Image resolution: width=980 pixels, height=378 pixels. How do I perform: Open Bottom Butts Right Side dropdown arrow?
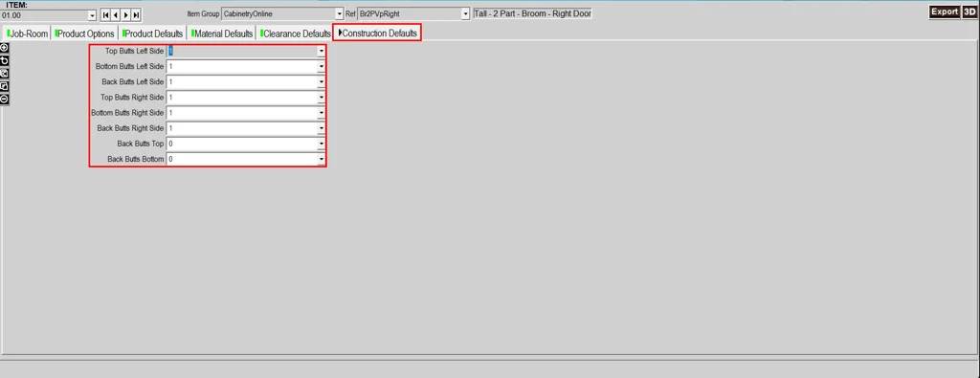pyautogui.click(x=322, y=113)
